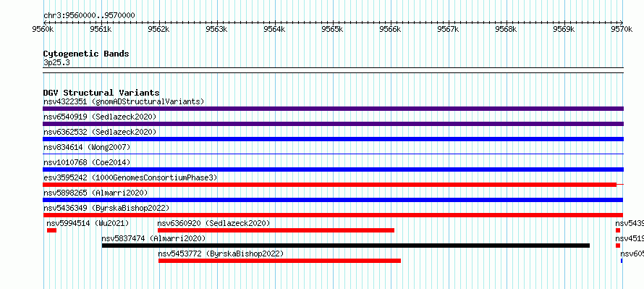Screen dimensions: 644x289
Task: Click the nsv6362532 blue variant bar
Action: coord(333,139)
